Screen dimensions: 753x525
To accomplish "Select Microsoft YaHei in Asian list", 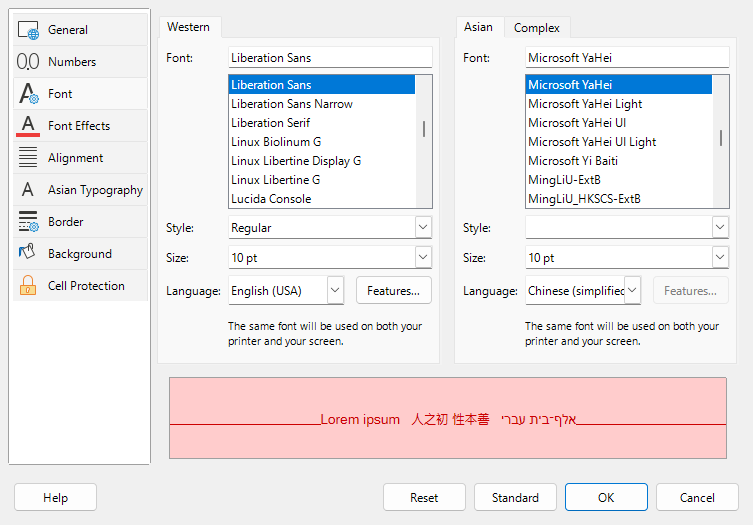I will pos(619,85).
